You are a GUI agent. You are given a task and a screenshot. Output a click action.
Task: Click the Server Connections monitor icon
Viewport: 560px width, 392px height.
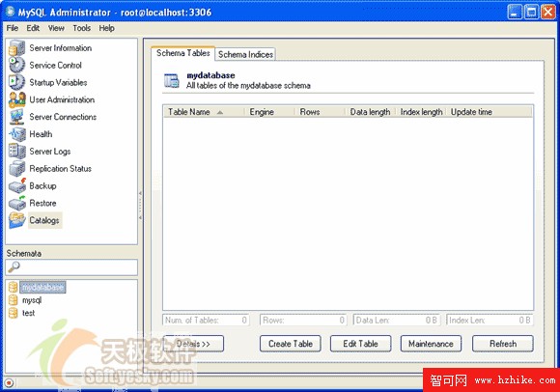[16, 117]
